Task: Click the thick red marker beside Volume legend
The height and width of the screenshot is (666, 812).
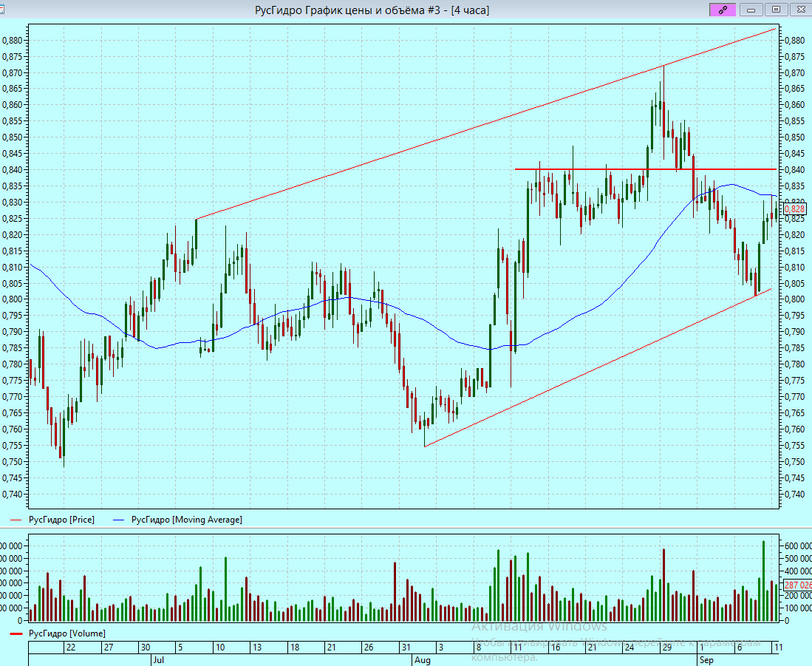Action: pos(16,634)
